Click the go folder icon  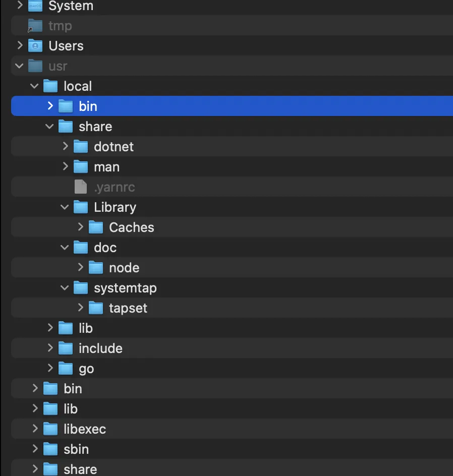point(66,369)
